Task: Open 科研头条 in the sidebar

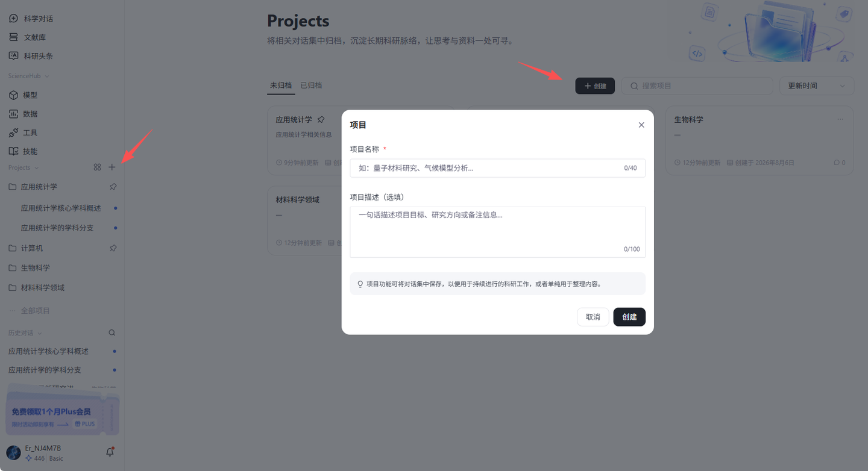Action: coord(31,56)
